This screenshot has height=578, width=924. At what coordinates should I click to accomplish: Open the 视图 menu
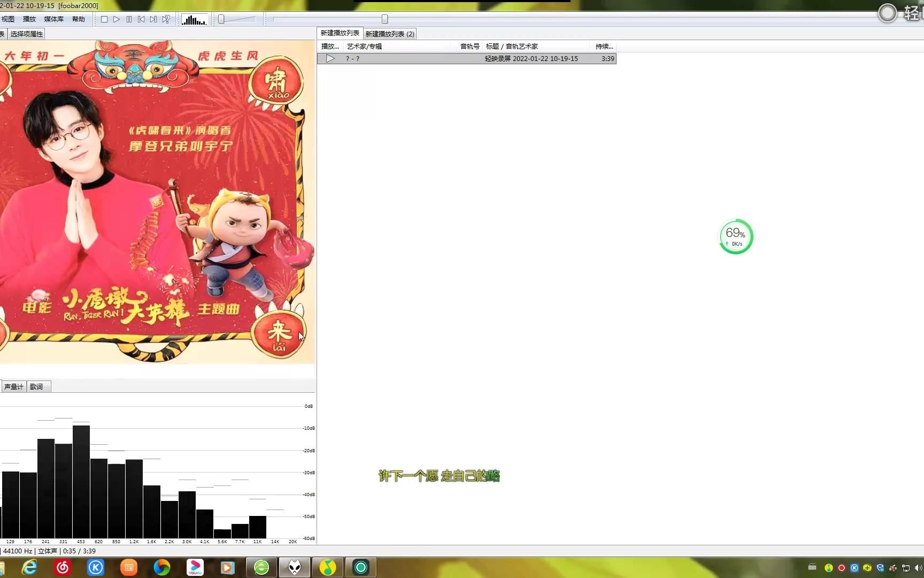click(x=8, y=19)
